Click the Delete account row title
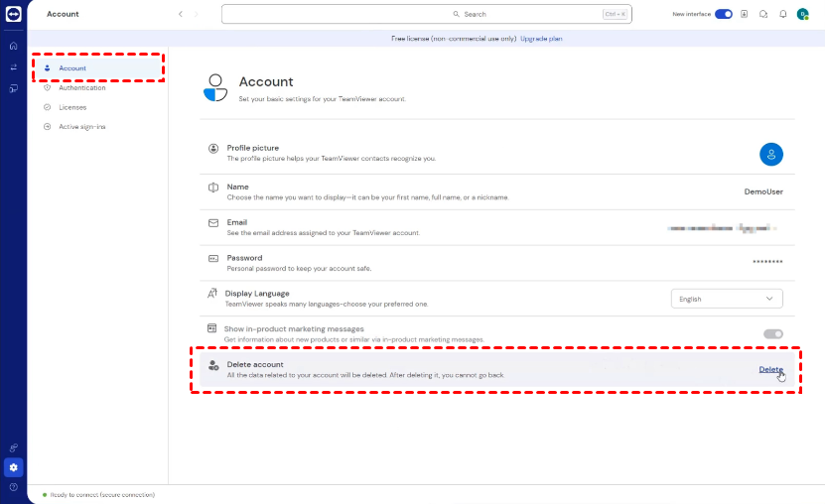The height and width of the screenshot is (504, 825). pos(255,364)
